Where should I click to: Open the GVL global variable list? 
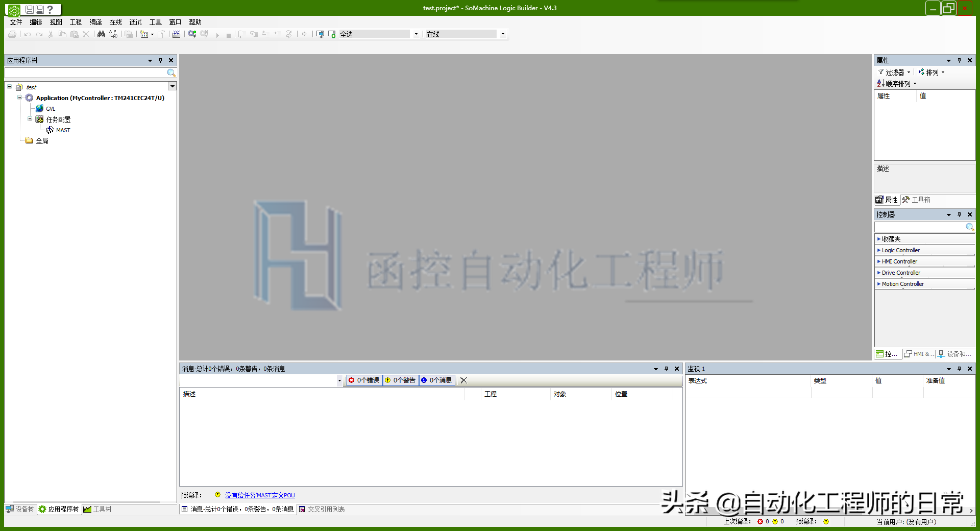point(50,109)
